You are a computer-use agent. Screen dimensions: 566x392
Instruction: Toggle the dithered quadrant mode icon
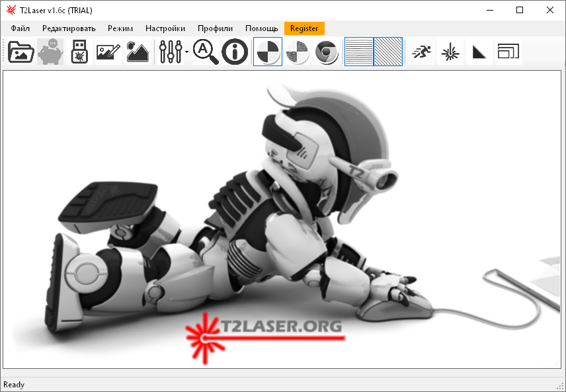[x=297, y=52]
